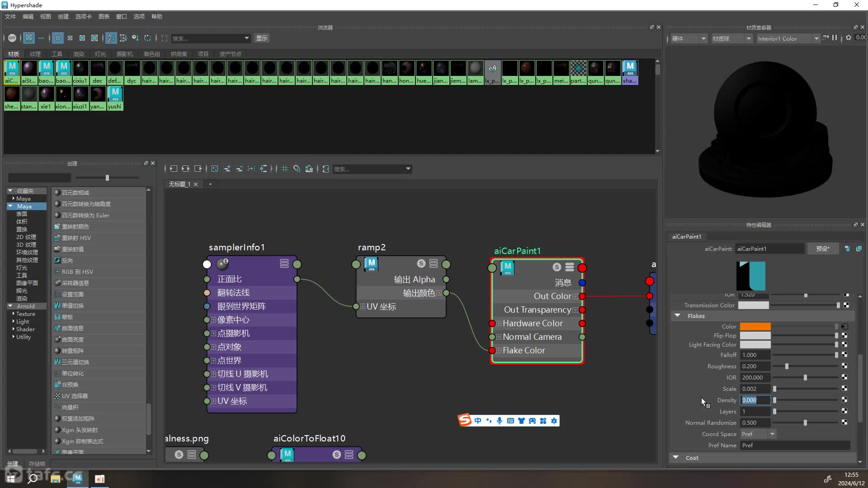Screen dimensions: 868x488
Task: Remove selected nodes from graph
Action: click(239, 169)
